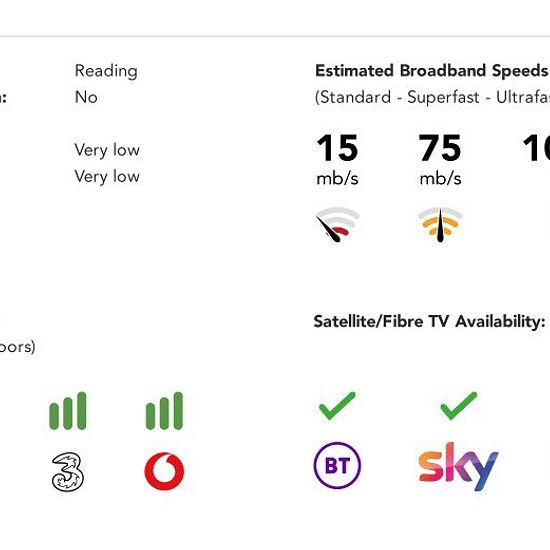550x550 pixels.
Task: Click the No value below Reading
Action: [x=86, y=97]
